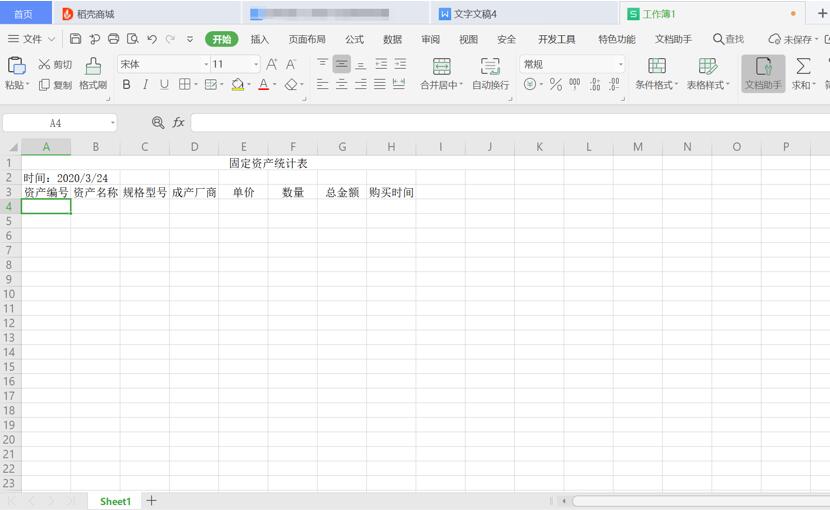This screenshot has height=510, width=830.
Task: Apply percent style format
Action: (555, 84)
